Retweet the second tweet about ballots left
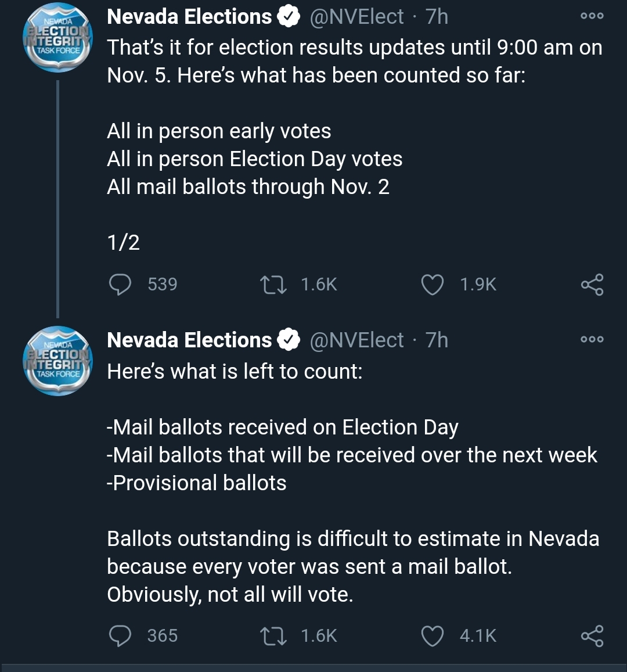 pyautogui.click(x=273, y=636)
